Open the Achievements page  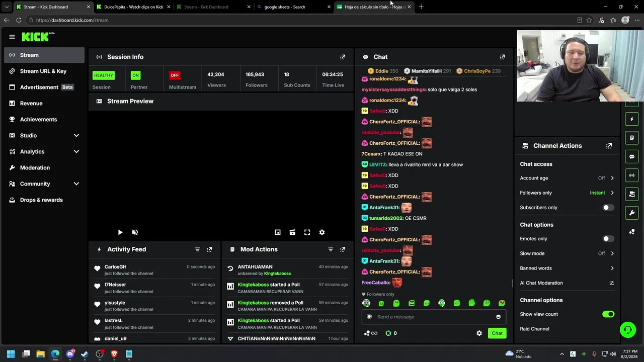click(x=44, y=119)
